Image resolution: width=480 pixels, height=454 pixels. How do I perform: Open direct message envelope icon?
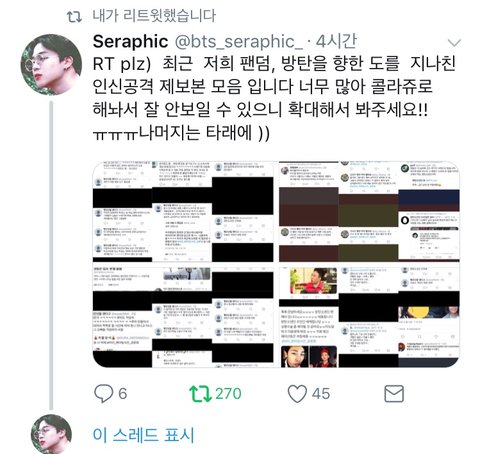coord(394,394)
